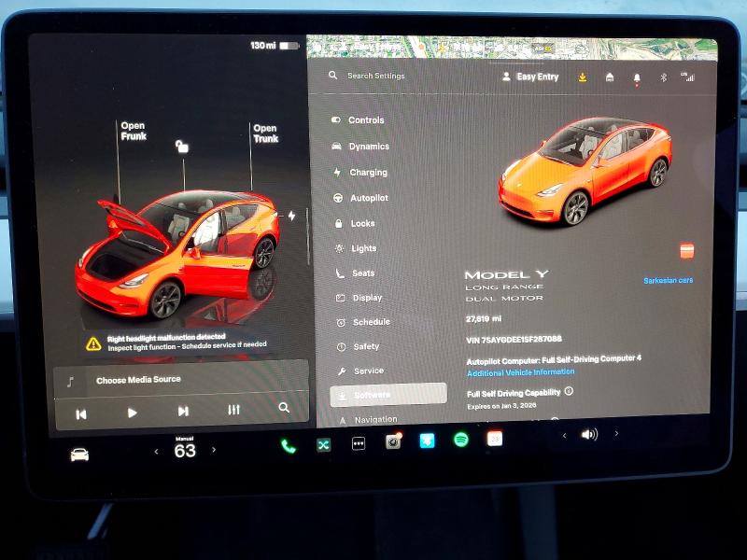The width and height of the screenshot is (747, 560).
Task: Toggle the door lock icon above car
Action: pos(181,147)
